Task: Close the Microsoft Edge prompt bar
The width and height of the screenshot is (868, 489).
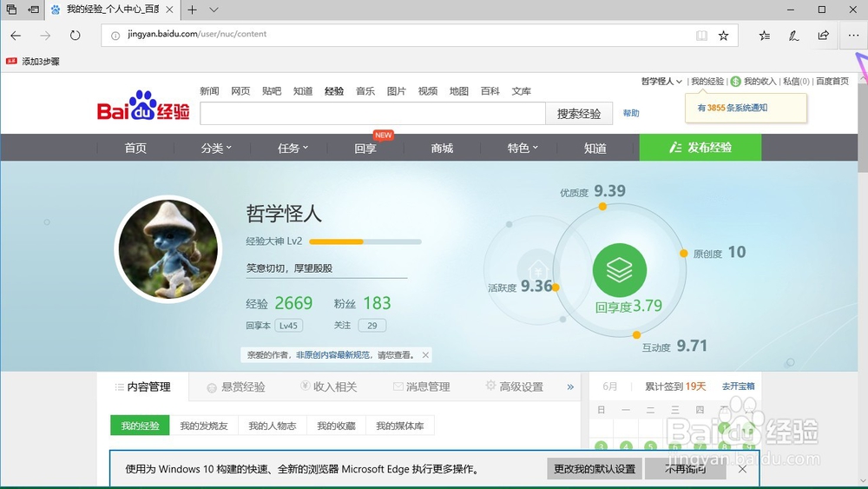Action: coord(742,469)
